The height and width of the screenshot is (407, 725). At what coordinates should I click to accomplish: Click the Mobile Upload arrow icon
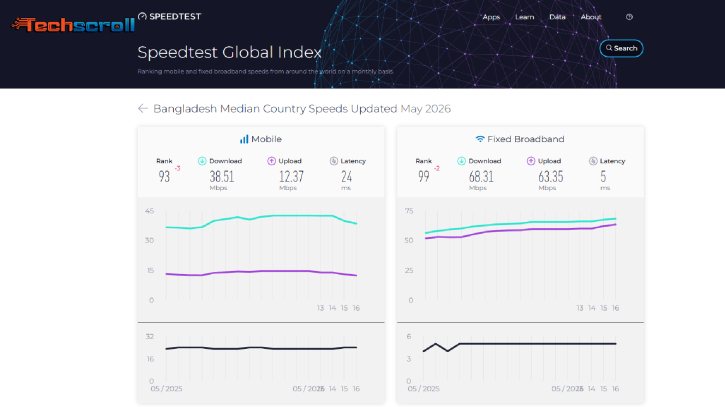271,161
